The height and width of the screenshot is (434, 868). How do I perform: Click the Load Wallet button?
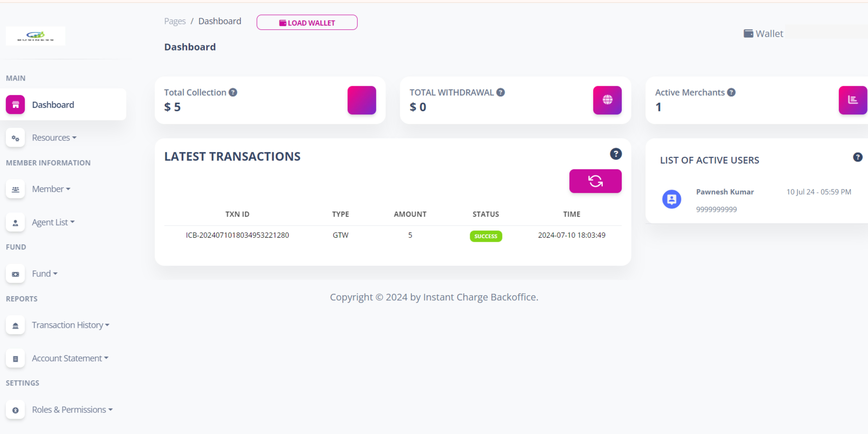pos(307,23)
